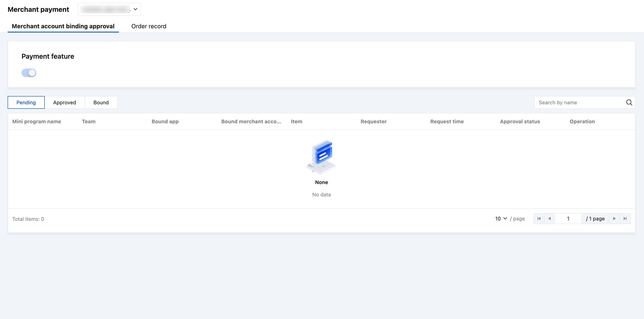Click the Mini program name column header
Screen dimensions: 644x319
pos(37,121)
